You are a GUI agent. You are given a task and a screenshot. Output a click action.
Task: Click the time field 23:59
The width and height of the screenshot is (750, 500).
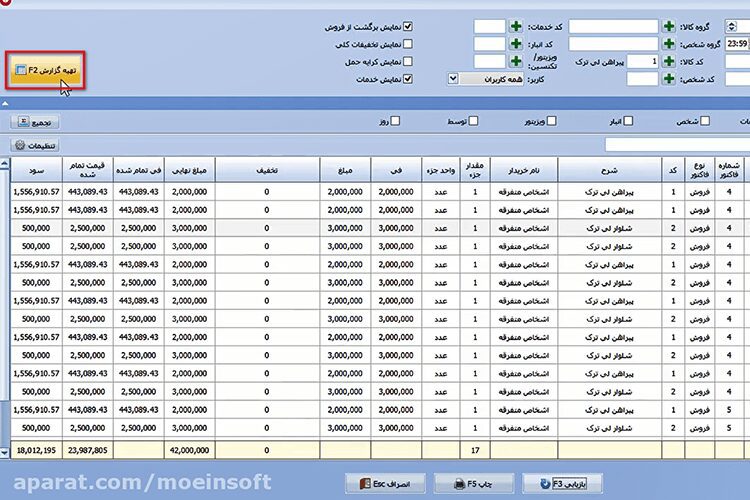(x=737, y=44)
